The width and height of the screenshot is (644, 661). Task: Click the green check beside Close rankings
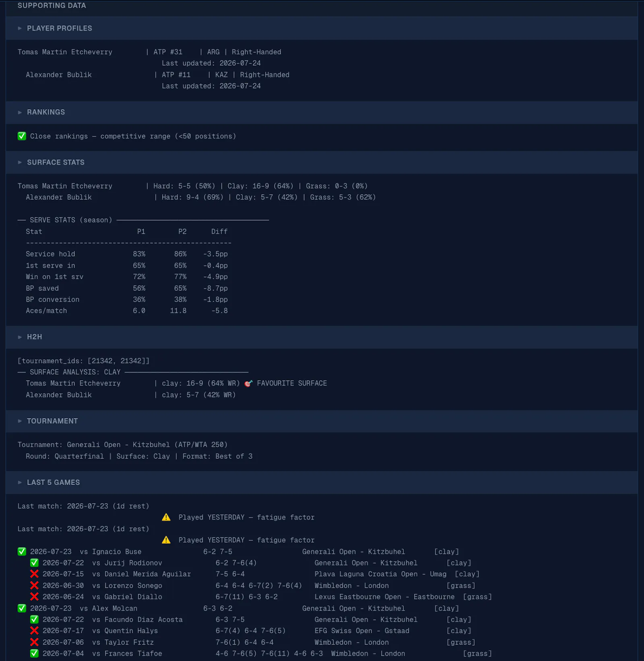click(x=22, y=136)
